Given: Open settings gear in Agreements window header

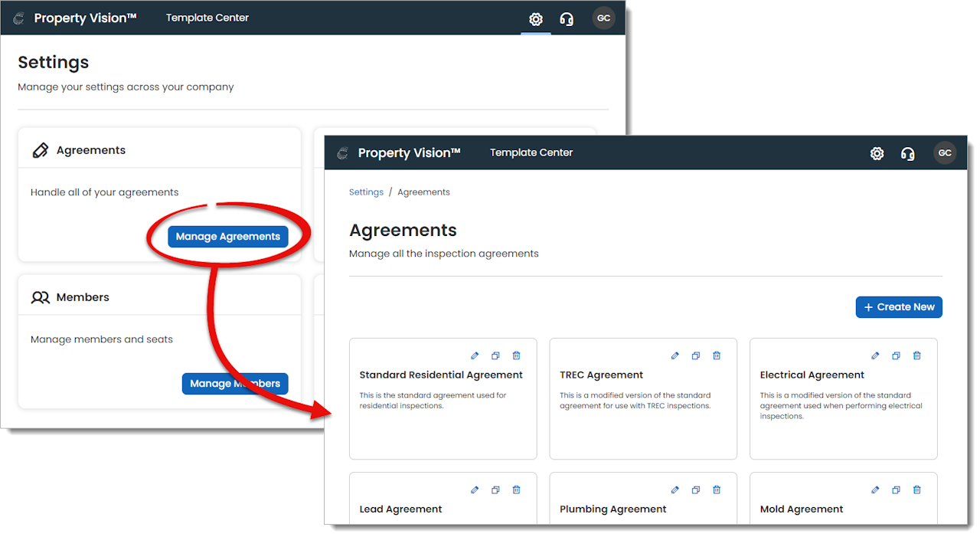Looking at the screenshot, I should coord(877,153).
